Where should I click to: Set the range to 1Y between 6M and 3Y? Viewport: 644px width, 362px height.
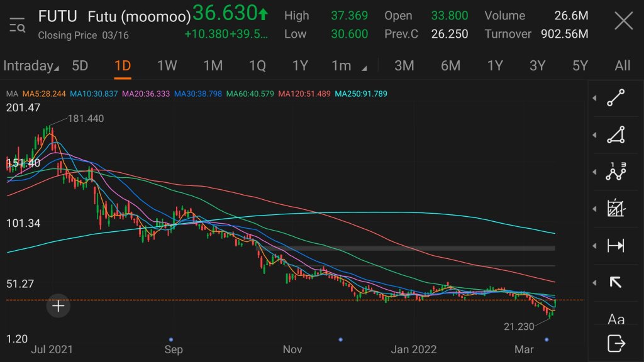(495, 65)
